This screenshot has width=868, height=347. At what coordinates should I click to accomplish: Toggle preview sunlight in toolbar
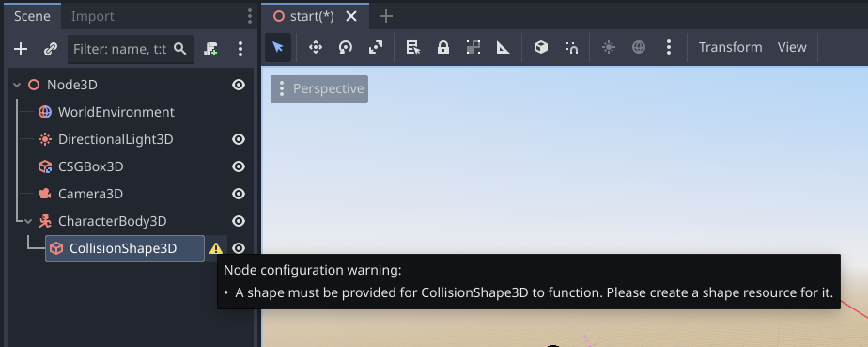point(609,47)
